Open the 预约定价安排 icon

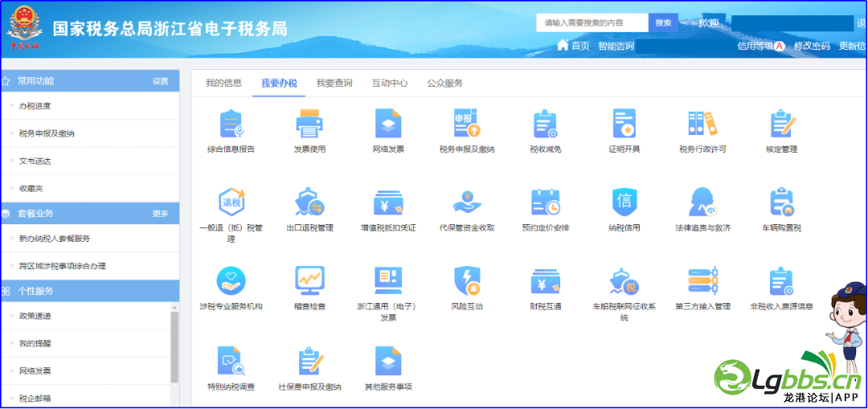545,202
